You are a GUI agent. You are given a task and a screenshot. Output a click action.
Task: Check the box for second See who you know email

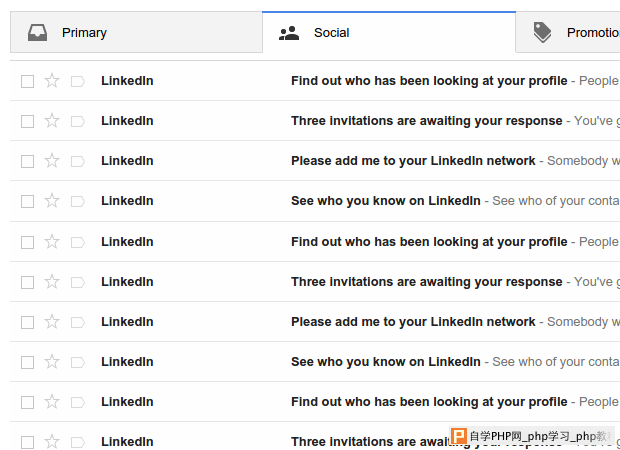(27, 362)
